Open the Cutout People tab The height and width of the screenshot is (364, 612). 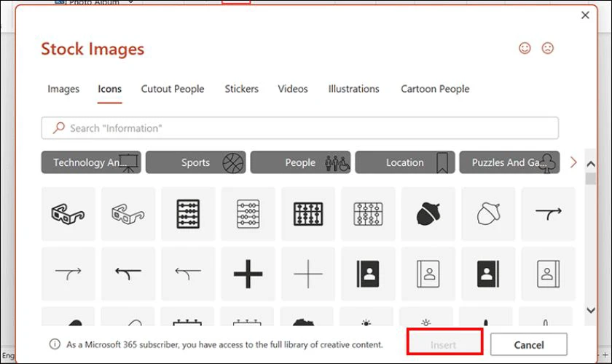point(173,89)
